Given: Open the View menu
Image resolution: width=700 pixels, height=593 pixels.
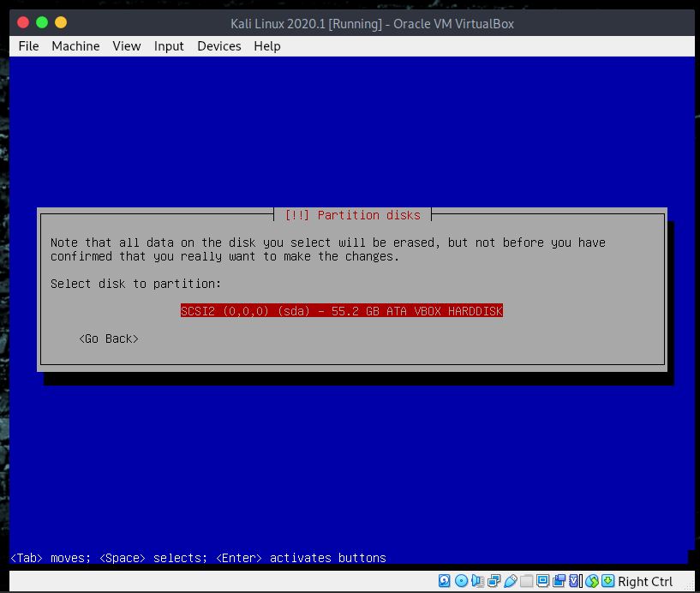Looking at the screenshot, I should [x=126, y=46].
